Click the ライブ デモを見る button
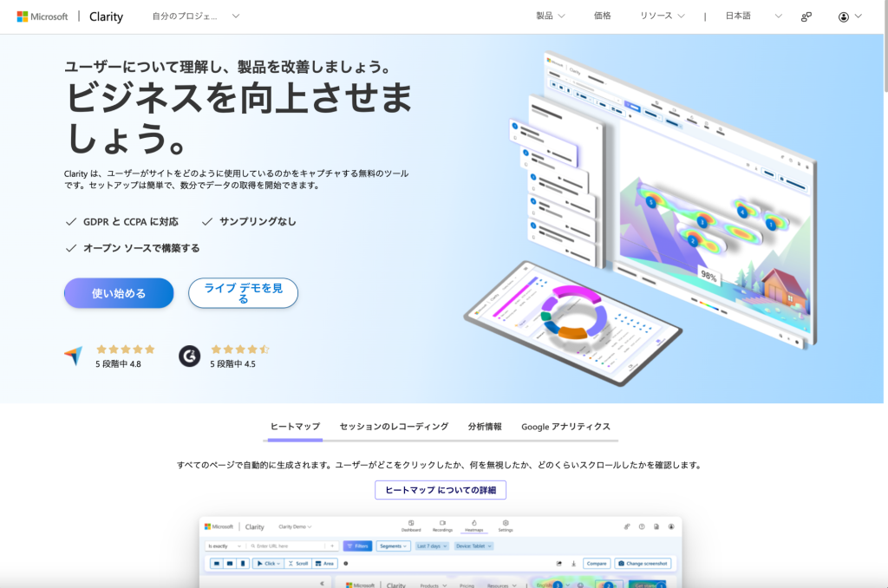The image size is (888, 588). tap(243, 293)
